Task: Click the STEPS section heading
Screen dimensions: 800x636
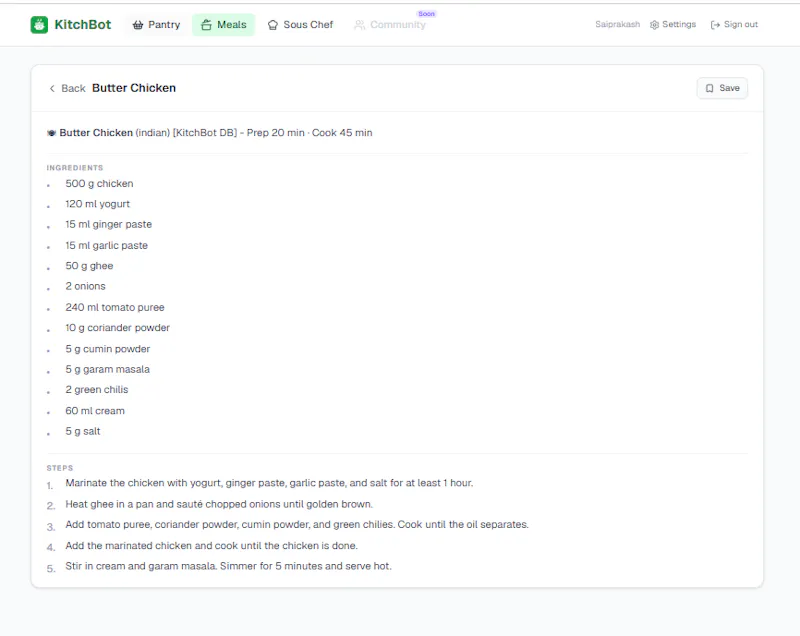Action: [x=60, y=468]
